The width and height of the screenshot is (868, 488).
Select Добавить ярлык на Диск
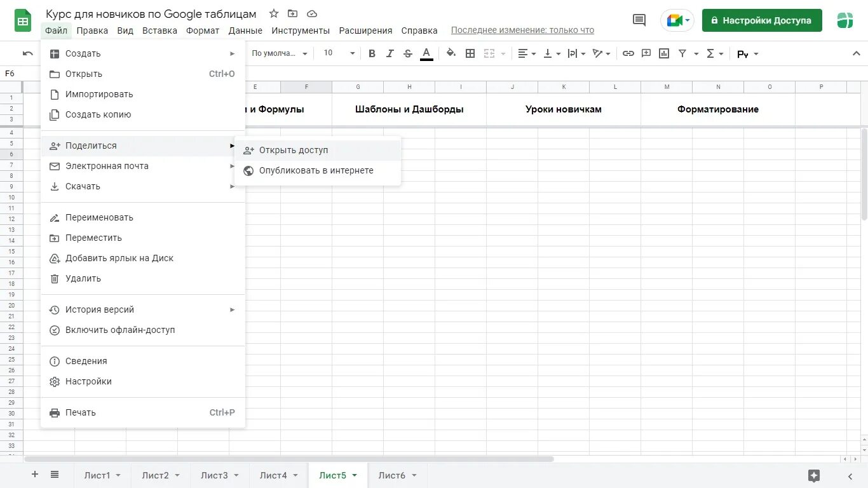coord(143,258)
